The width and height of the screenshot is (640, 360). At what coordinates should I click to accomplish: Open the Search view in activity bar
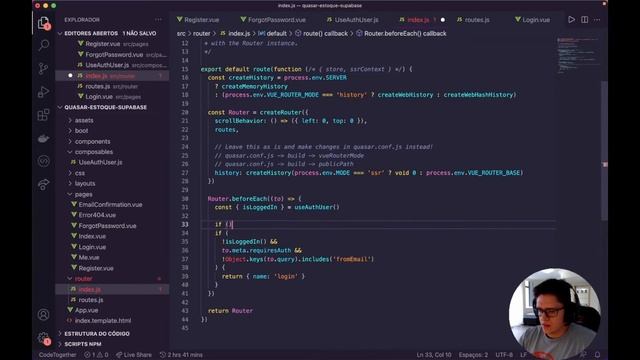[43, 45]
